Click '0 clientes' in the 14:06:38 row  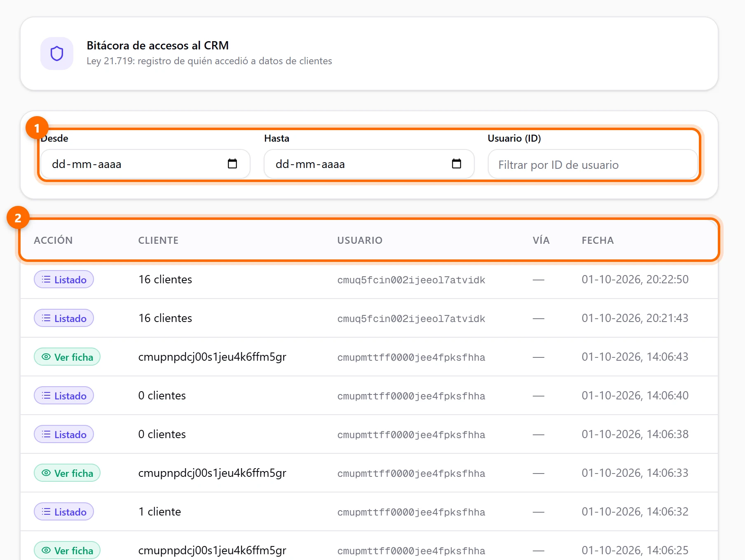162,434
